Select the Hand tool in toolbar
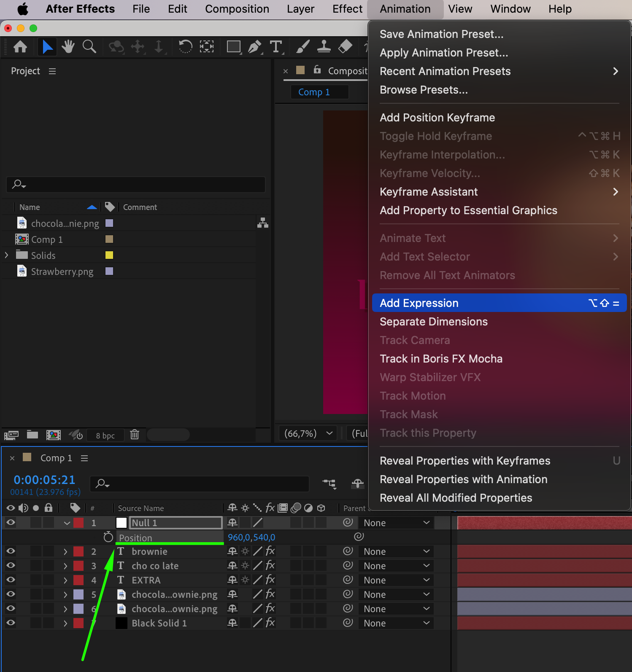Screen dimensions: 632x672 68,46
